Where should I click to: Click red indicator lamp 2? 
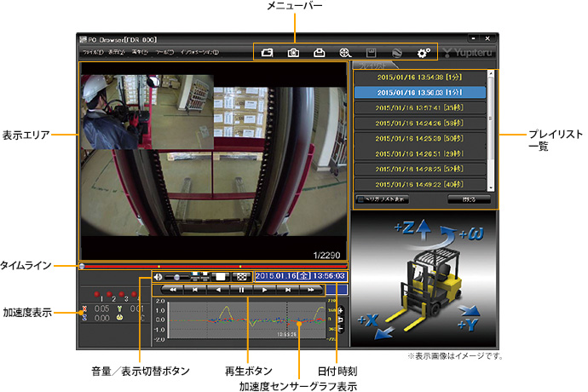coord(109,295)
